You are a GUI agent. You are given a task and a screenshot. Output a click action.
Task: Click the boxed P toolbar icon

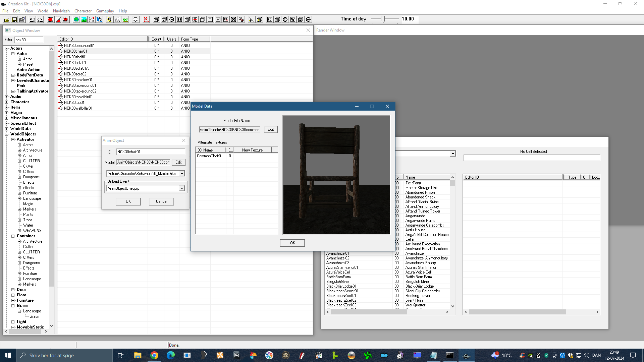(218, 19)
